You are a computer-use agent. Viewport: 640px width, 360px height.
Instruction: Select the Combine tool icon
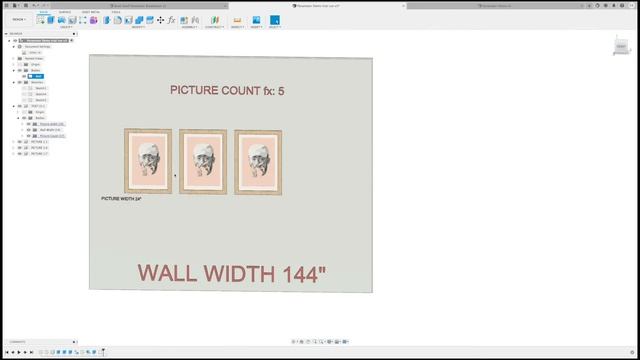[139, 20]
